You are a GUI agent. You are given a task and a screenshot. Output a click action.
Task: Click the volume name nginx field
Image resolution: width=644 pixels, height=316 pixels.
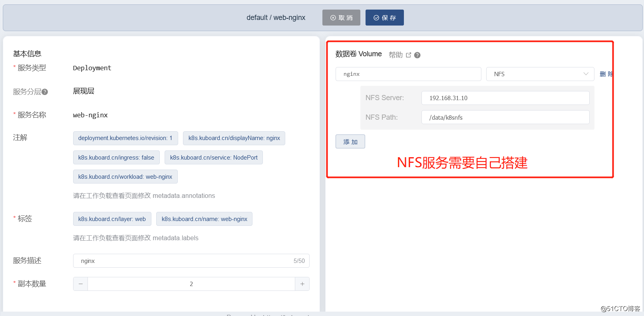click(408, 74)
